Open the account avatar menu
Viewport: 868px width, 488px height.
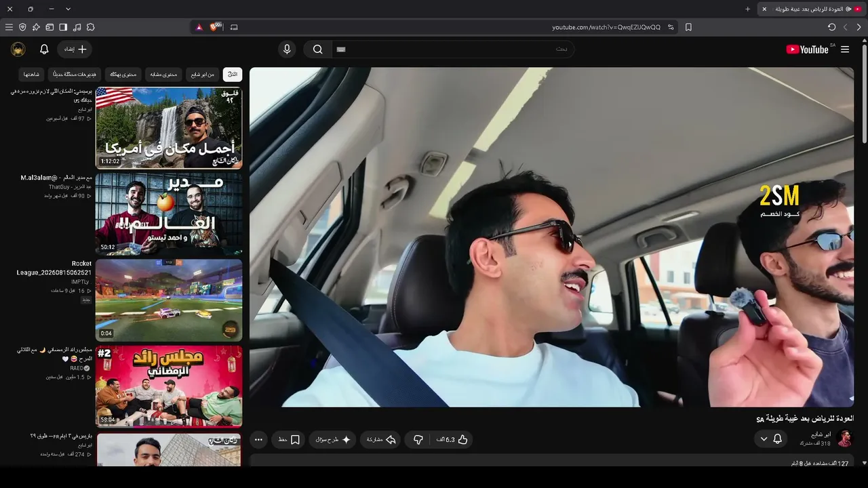point(18,49)
